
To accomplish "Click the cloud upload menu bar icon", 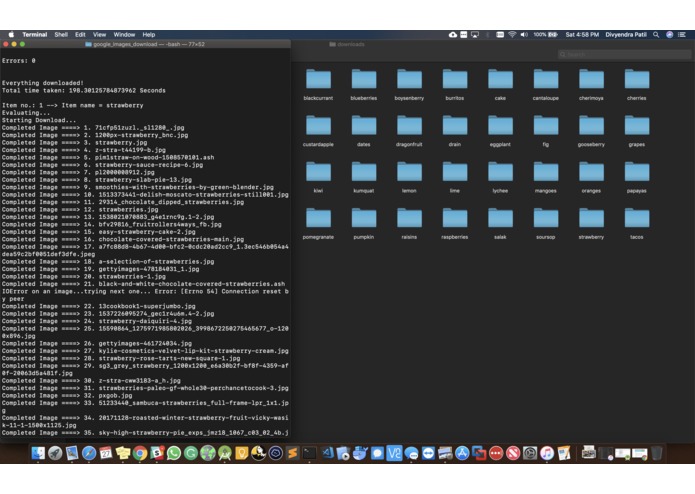I will pos(453,35).
